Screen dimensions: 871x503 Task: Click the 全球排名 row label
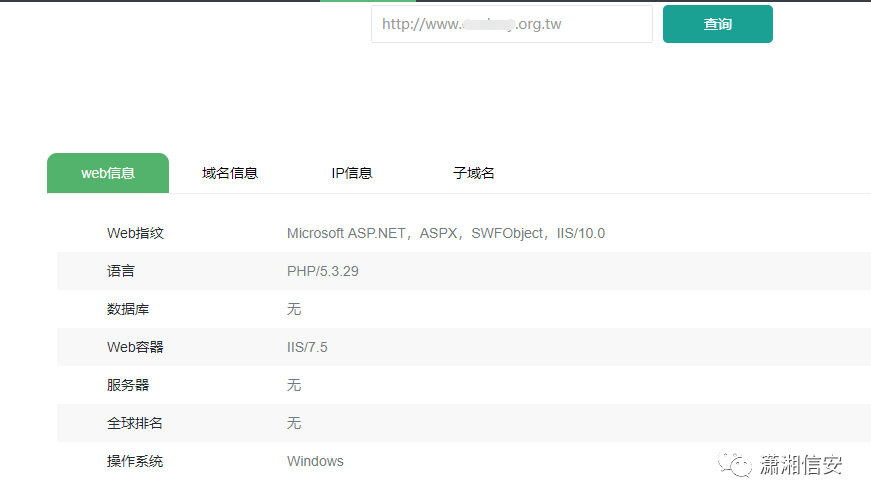pyautogui.click(x=135, y=423)
